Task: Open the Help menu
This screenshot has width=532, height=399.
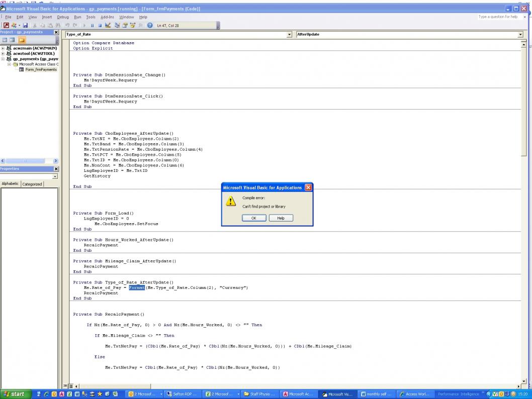Action: pyautogui.click(x=143, y=17)
